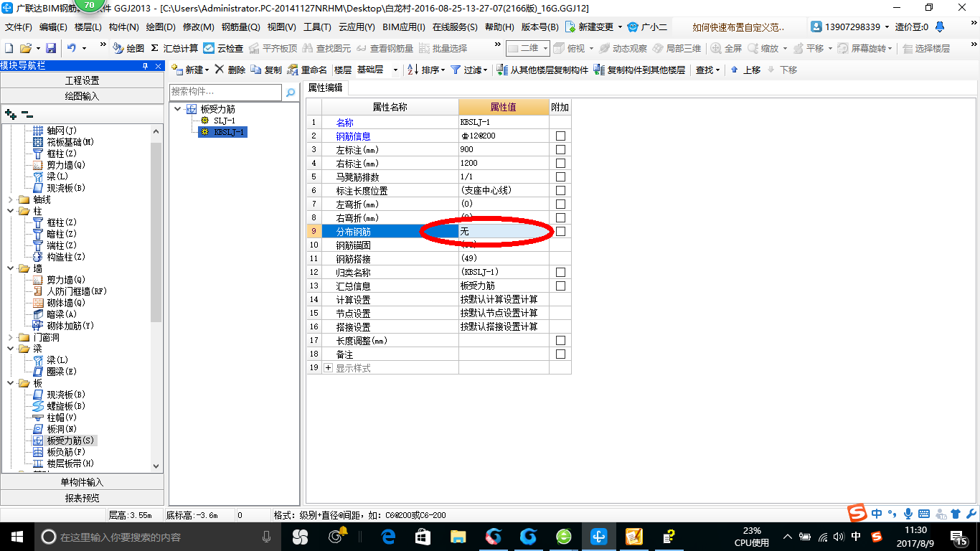Image resolution: width=980 pixels, height=551 pixels.
Task: Run 汇总计算 summary calculation
Action: tap(174, 48)
